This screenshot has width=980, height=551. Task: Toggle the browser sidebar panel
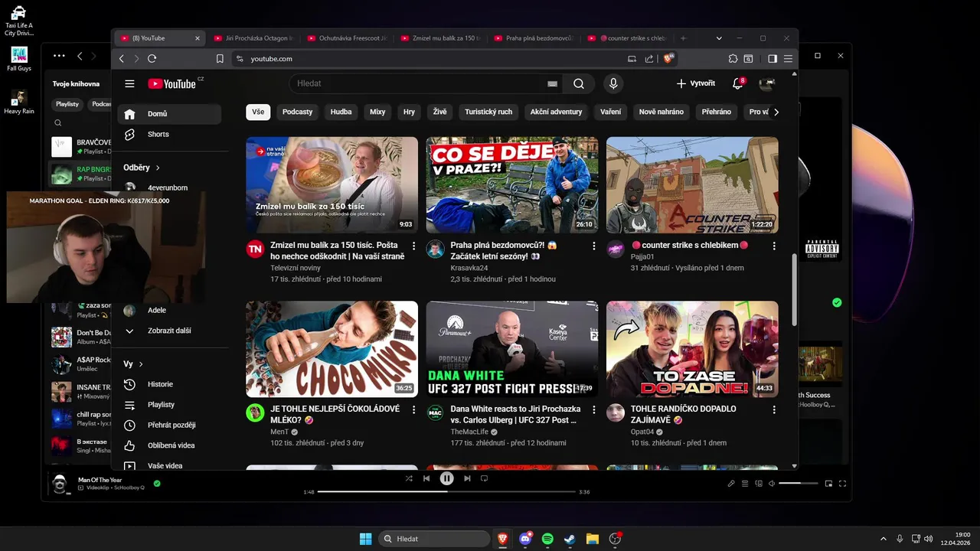point(772,58)
